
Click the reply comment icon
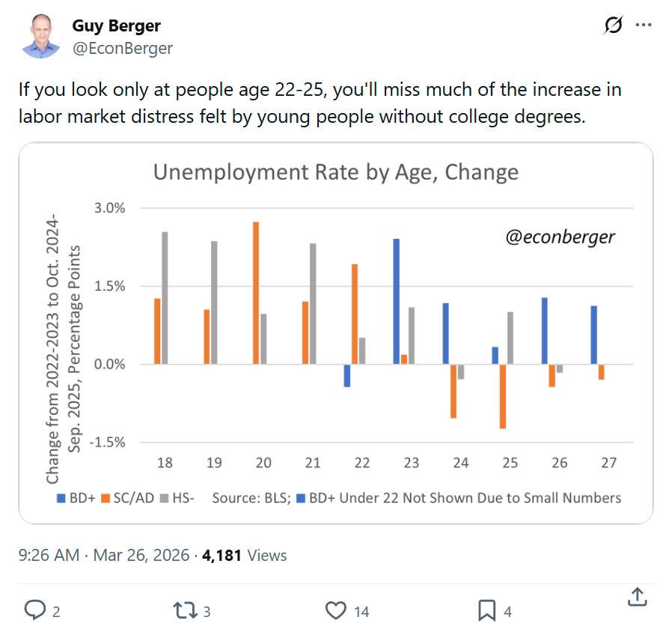pyautogui.click(x=34, y=610)
